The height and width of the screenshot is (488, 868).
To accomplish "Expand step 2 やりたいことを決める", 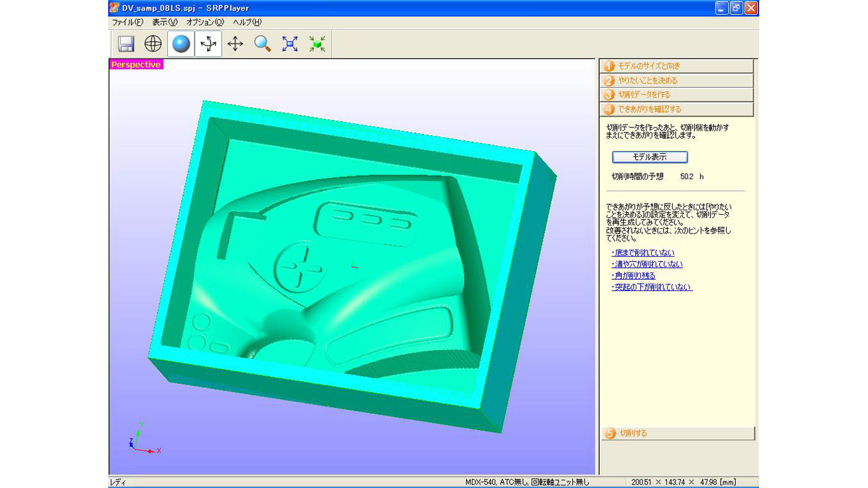I will point(677,80).
